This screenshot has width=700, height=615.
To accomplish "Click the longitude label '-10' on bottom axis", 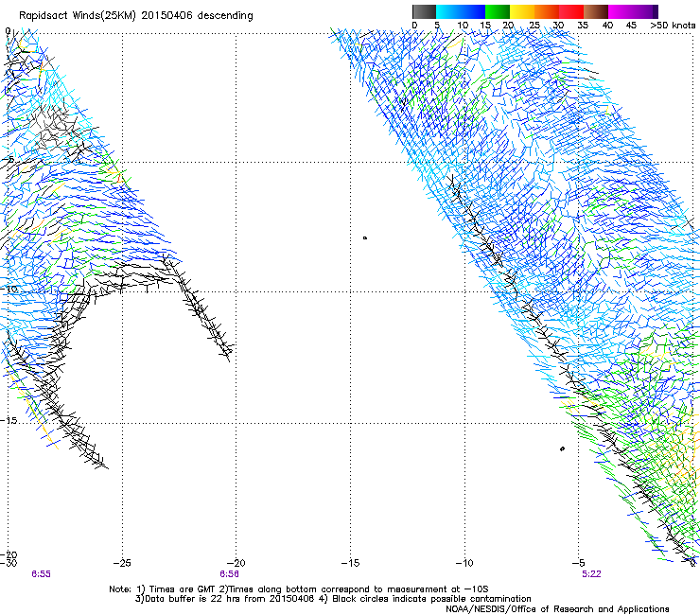I will [x=464, y=563].
